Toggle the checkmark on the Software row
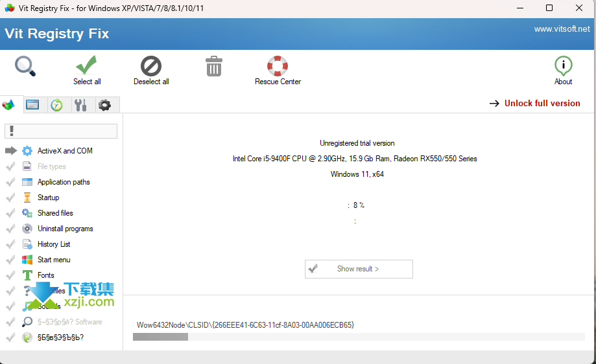 [10, 322]
